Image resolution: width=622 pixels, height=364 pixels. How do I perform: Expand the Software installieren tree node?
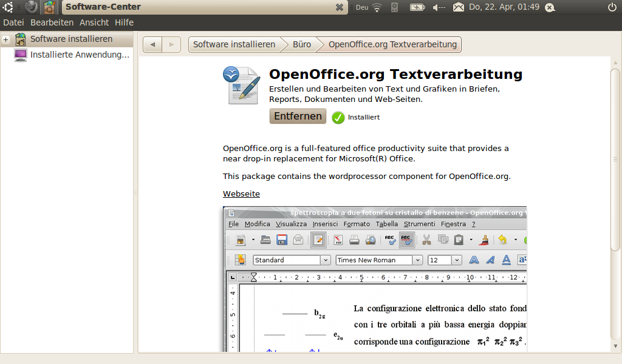(6, 39)
